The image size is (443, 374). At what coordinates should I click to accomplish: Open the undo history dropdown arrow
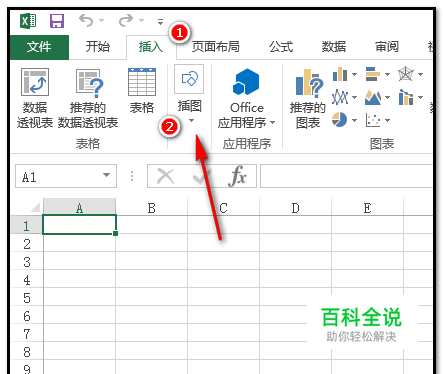pos(101,21)
